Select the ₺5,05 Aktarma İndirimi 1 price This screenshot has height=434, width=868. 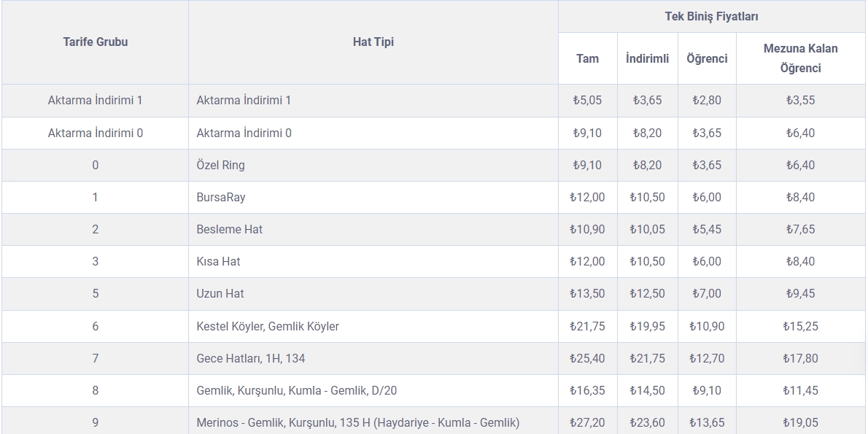click(x=587, y=101)
